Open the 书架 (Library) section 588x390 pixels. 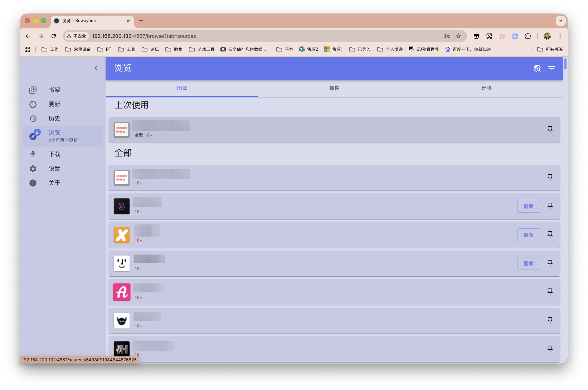pos(54,90)
